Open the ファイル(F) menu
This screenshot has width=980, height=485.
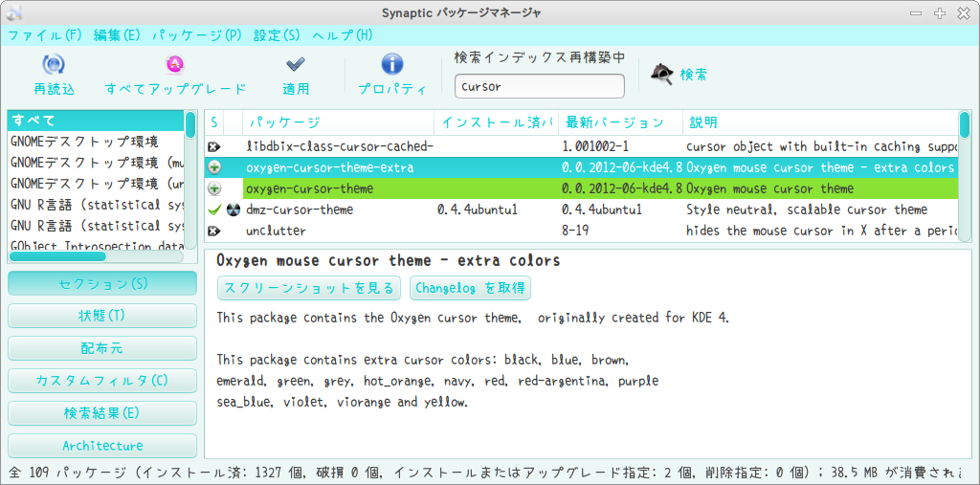45,35
